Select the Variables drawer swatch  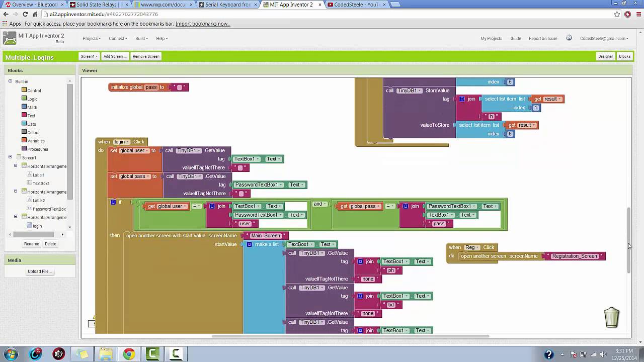[x=24, y=140]
